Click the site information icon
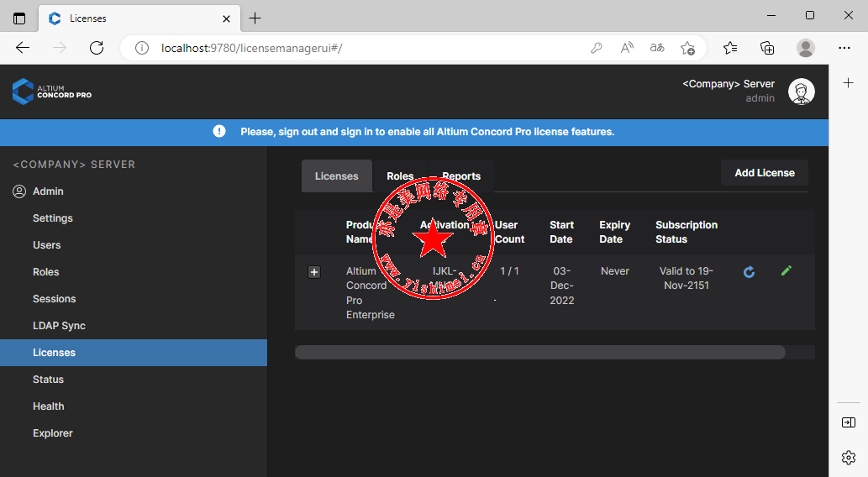This screenshot has height=477, width=868. point(142,48)
